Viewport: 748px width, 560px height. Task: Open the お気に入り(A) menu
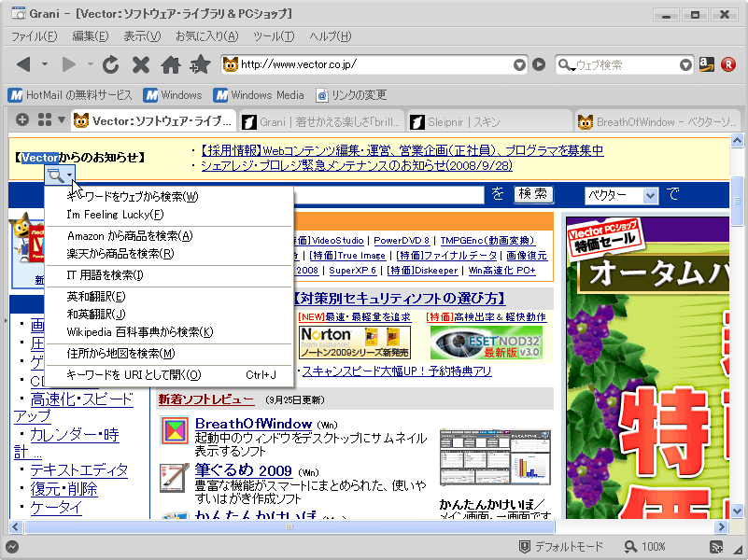206,36
